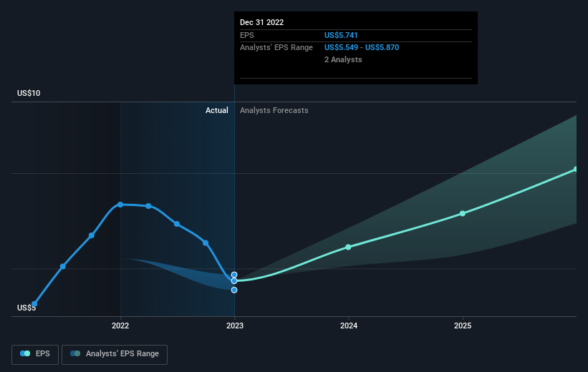Click the 2024 forecast EPS data point
This screenshot has width=588, height=372.
(348, 247)
